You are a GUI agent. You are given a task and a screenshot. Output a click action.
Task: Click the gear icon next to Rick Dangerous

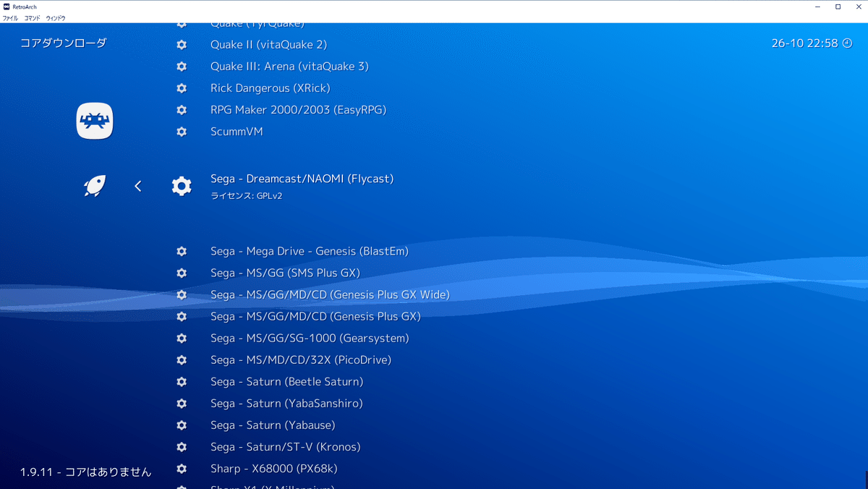[x=182, y=88]
